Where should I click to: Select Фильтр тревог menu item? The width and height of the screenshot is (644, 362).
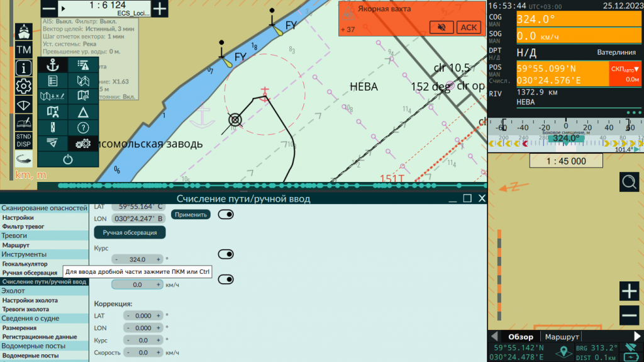tap(23, 227)
